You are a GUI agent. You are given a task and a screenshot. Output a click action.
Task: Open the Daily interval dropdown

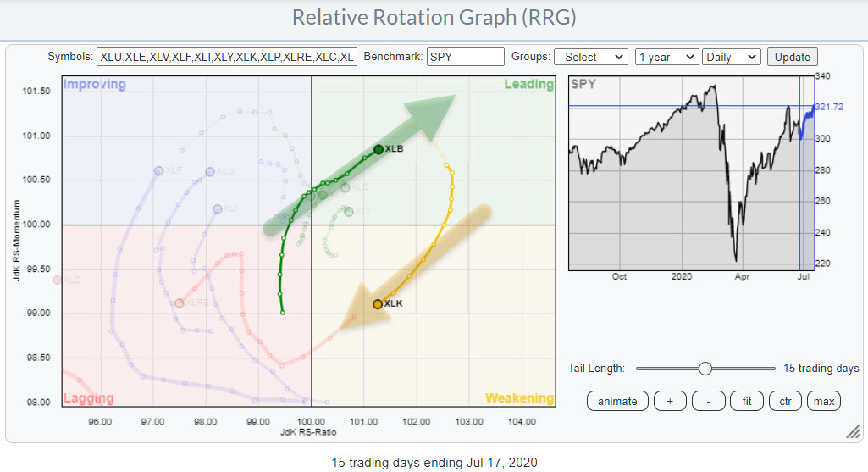[x=731, y=57]
